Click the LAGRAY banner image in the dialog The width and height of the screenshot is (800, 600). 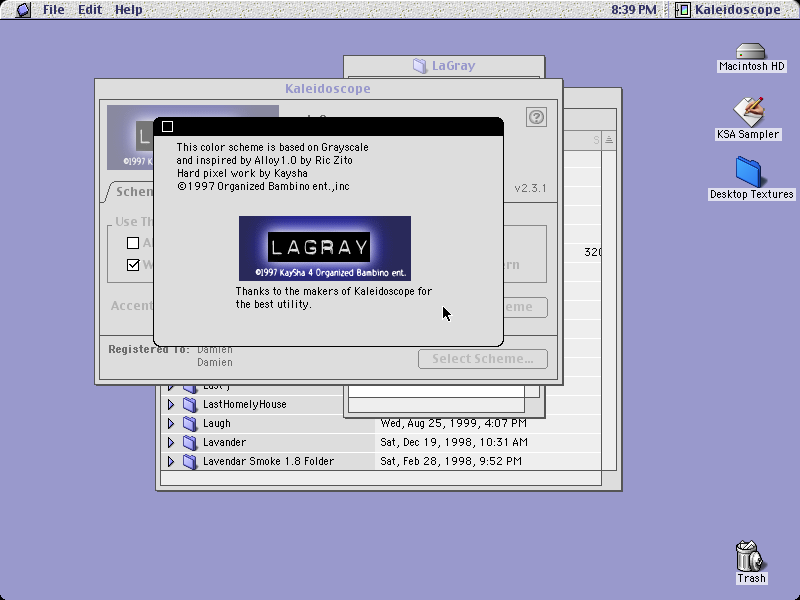coord(325,248)
